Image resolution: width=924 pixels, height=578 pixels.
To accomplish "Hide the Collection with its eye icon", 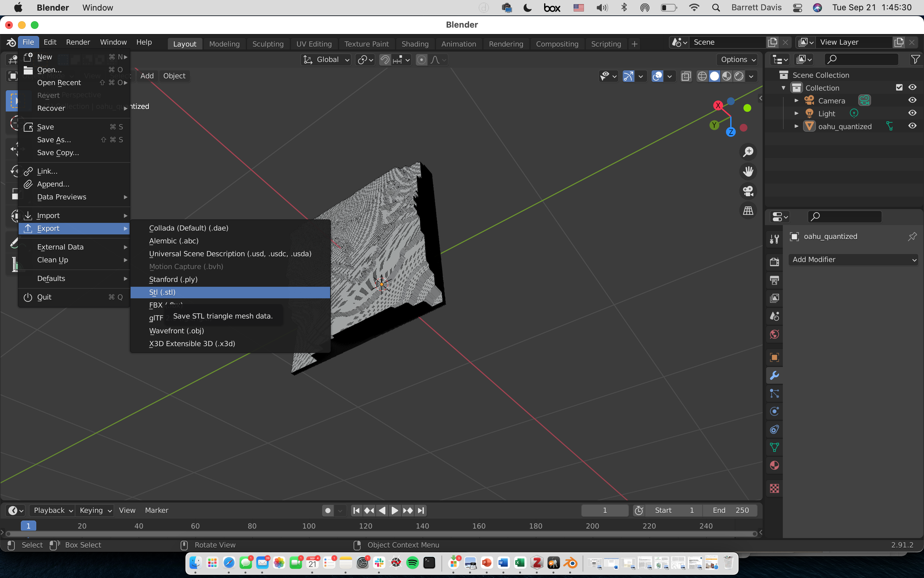I will click(912, 88).
